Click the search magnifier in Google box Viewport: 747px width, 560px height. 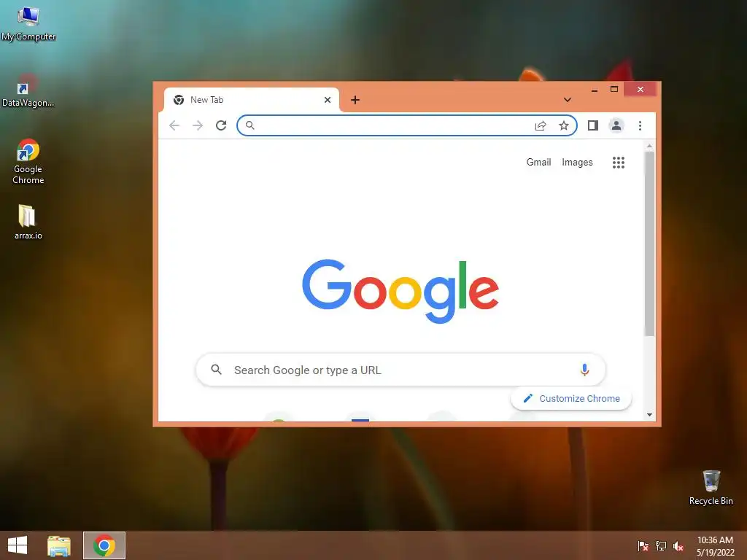pyautogui.click(x=216, y=370)
